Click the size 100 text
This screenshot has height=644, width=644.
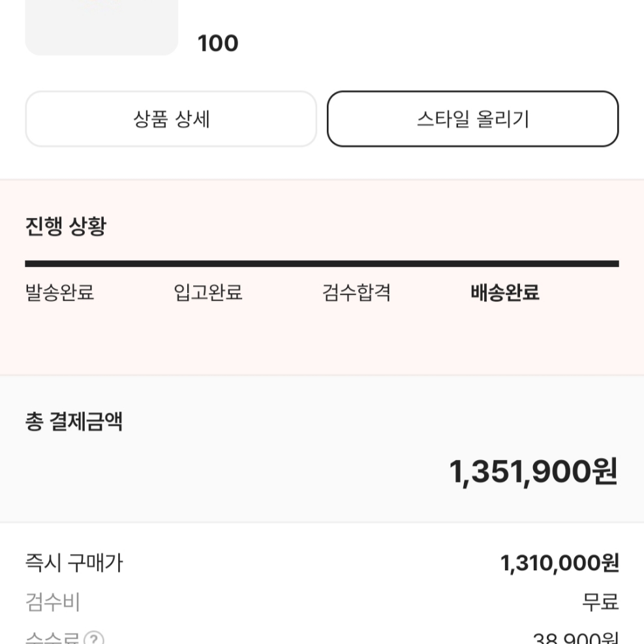[218, 43]
